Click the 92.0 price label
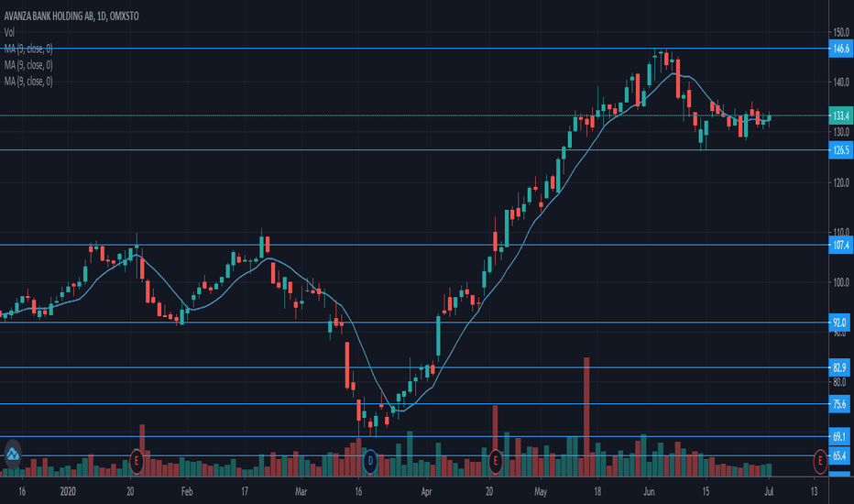 point(840,323)
